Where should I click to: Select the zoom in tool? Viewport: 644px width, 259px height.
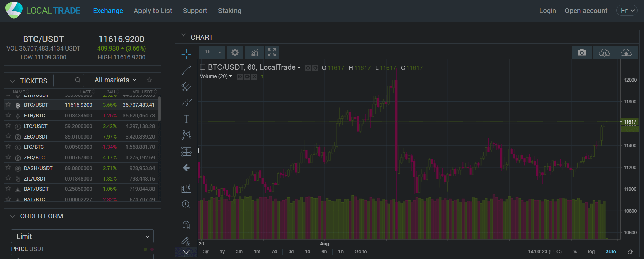pos(186,204)
